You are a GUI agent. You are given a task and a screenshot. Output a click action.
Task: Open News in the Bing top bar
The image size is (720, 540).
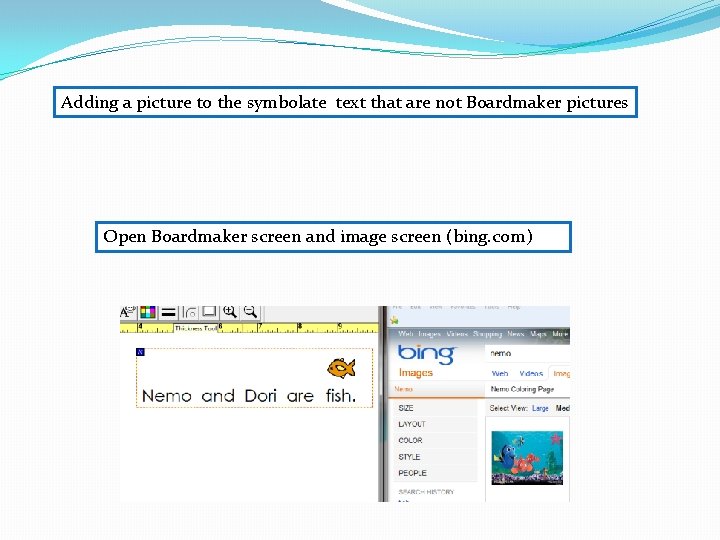point(516,334)
